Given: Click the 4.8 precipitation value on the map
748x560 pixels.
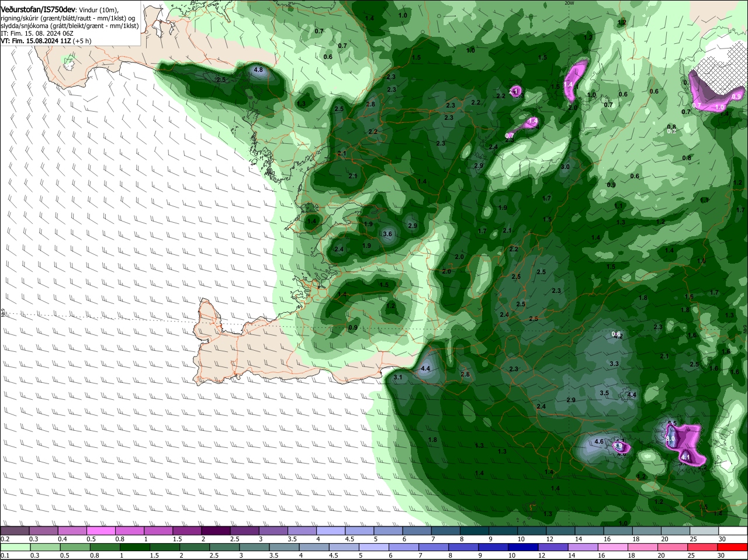Looking at the screenshot, I should coord(258,70).
